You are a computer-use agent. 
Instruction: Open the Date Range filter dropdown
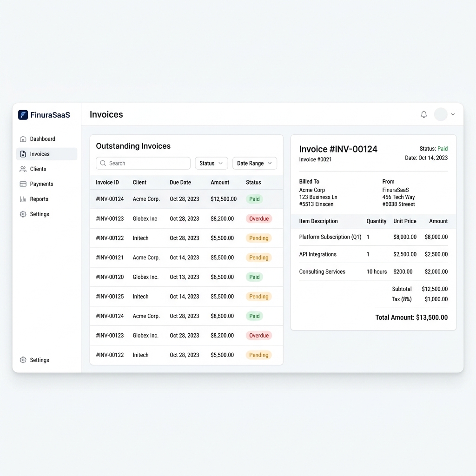pos(255,163)
